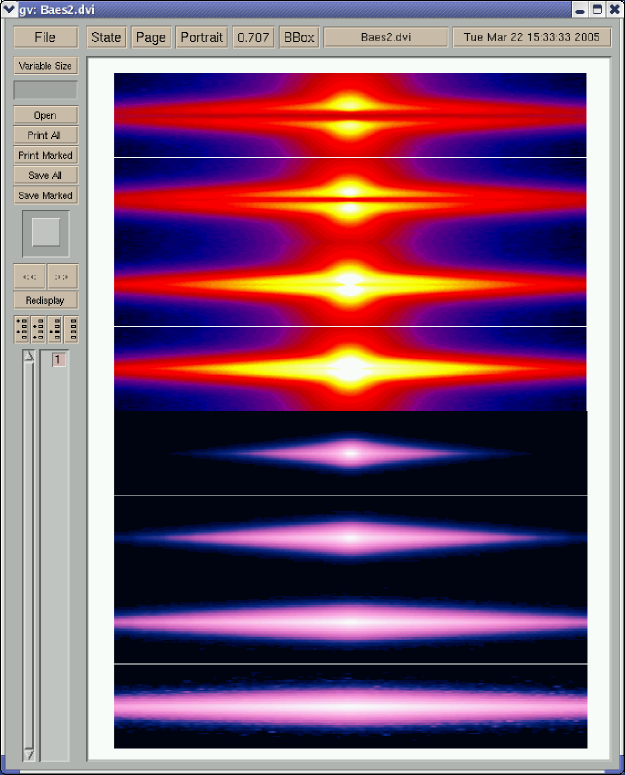Toggle the Variable Size button
This screenshot has height=775, width=625.
tap(45, 66)
